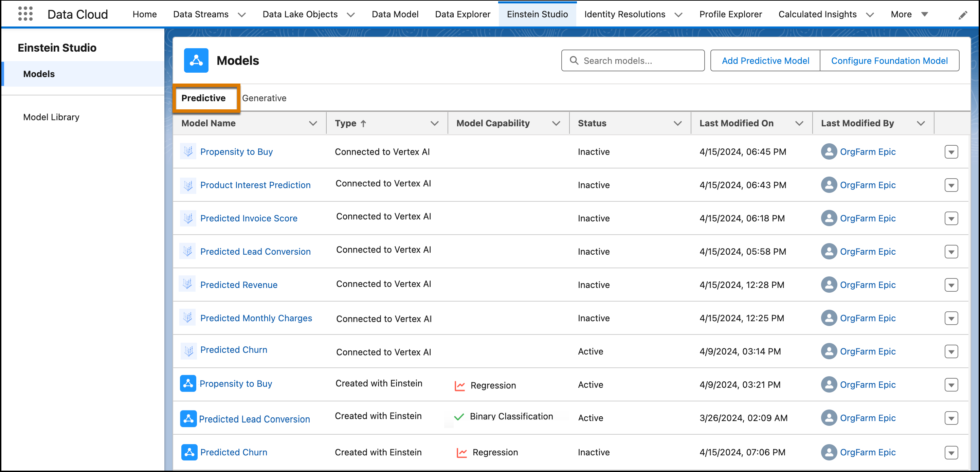Switch to the Generative tab
The width and height of the screenshot is (980, 472).
(264, 98)
